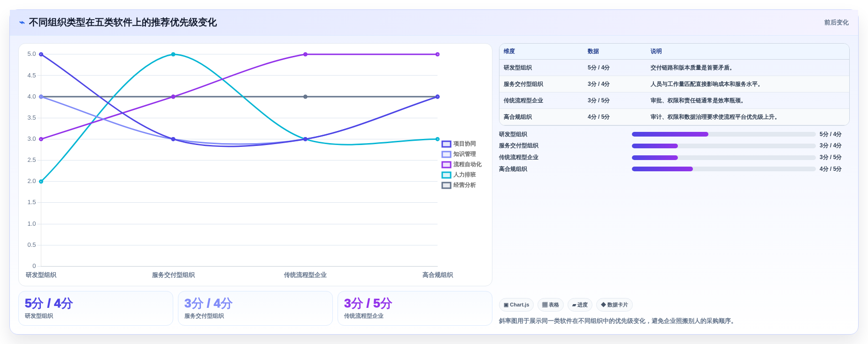Click the 服务交付型组织 progress bar
This screenshot has height=344, width=868.
(x=724, y=146)
